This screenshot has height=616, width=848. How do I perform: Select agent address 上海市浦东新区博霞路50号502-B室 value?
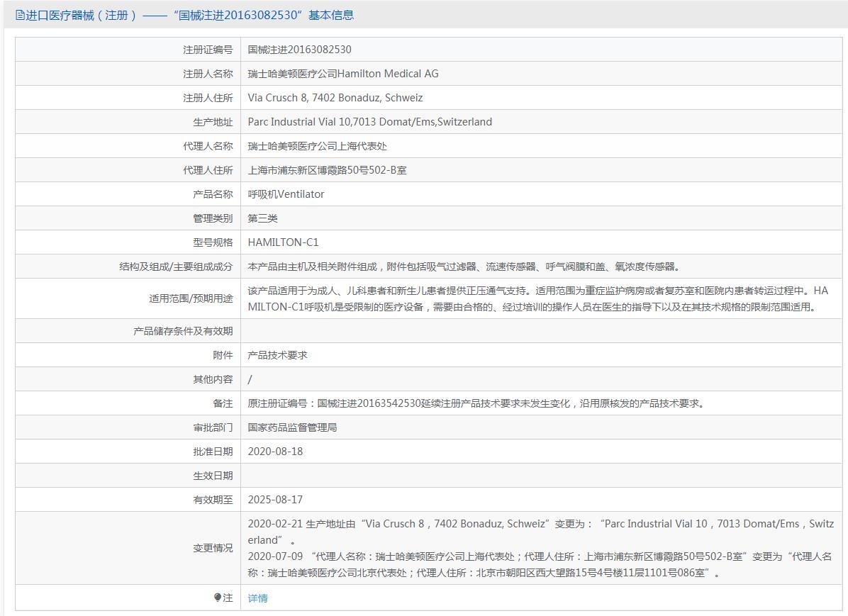327,170
